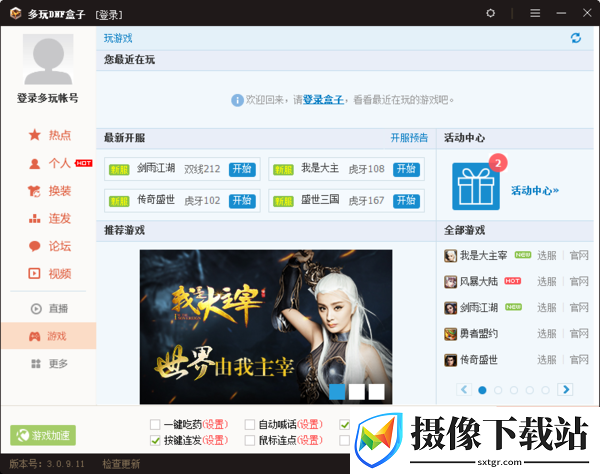Click 选服 for 勇者盟约
Viewport: 600px width, 474px height.
[x=547, y=334]
